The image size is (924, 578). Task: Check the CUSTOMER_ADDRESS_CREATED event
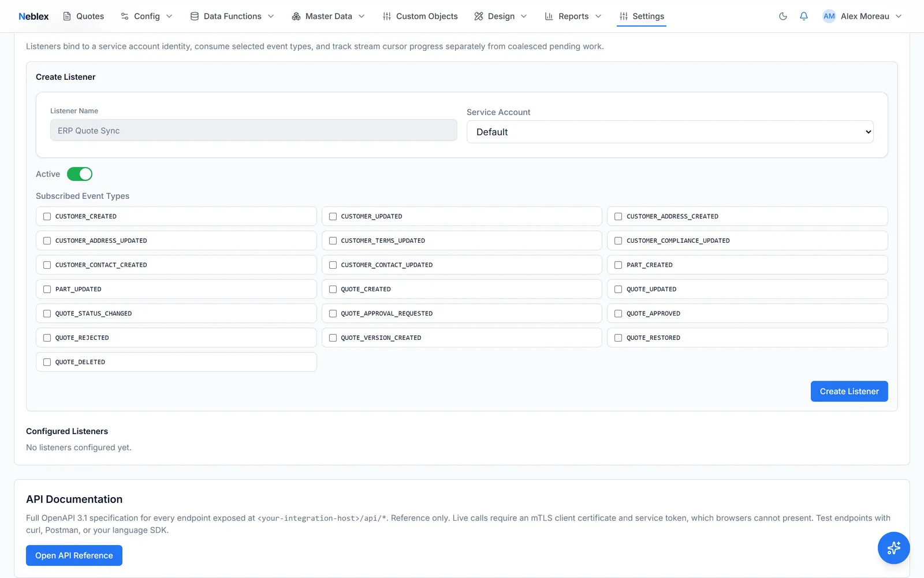(619, 216)
